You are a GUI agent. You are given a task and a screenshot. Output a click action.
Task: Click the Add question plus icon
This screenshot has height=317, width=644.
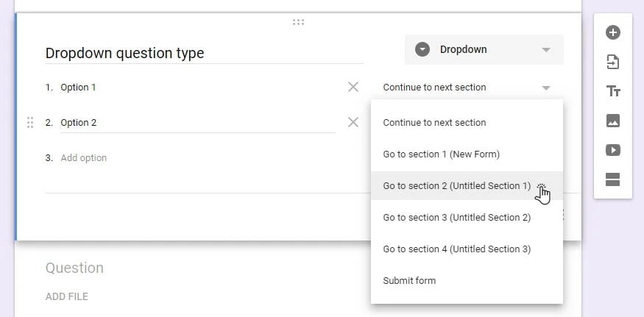[x=612, y=32]
